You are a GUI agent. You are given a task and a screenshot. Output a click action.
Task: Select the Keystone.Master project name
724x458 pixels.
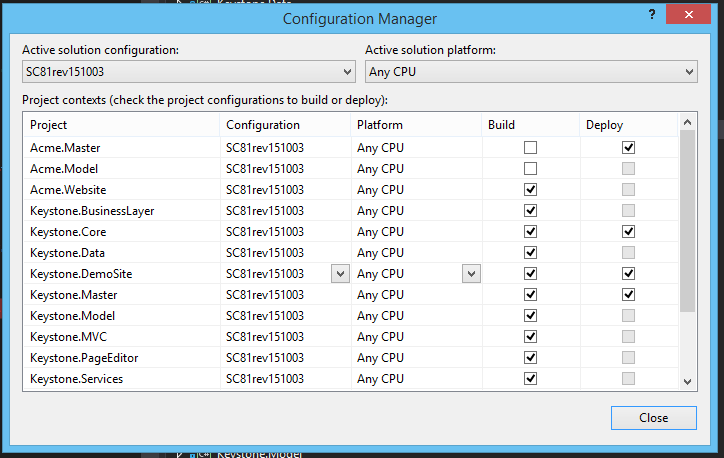click(x=73, y=295)
